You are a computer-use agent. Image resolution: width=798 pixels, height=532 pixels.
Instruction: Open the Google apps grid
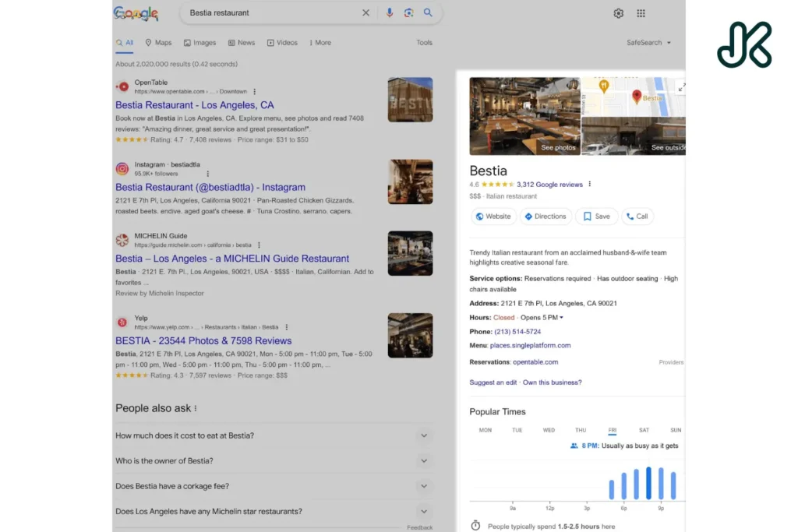(x=641, y=13)
